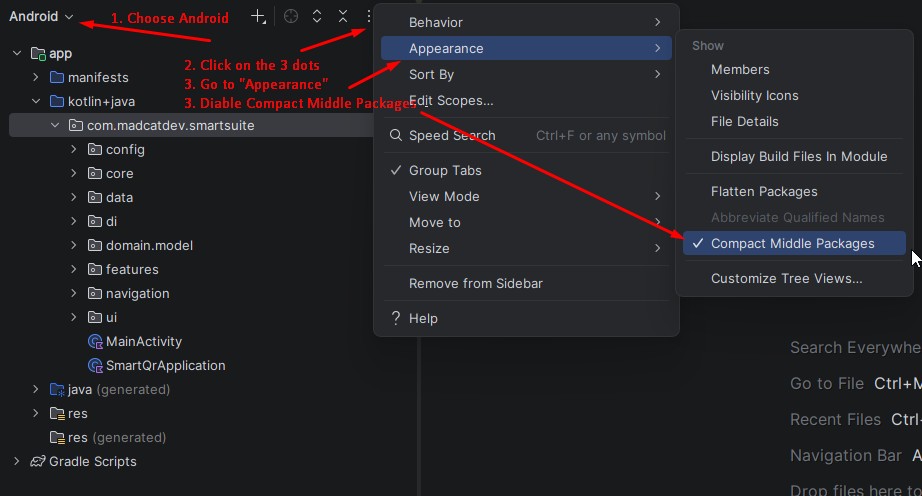The height and width of the screenshot is (496, 922).
Task: Open the Appearance submenu
Action: pyautogui.click(x=526, y=48)
